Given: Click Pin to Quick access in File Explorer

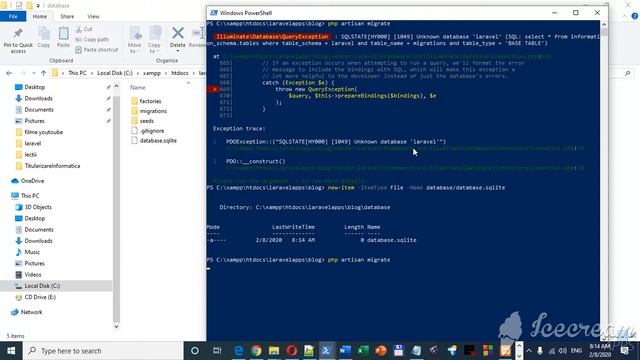Looking at the screenshot, I should 18,40.
